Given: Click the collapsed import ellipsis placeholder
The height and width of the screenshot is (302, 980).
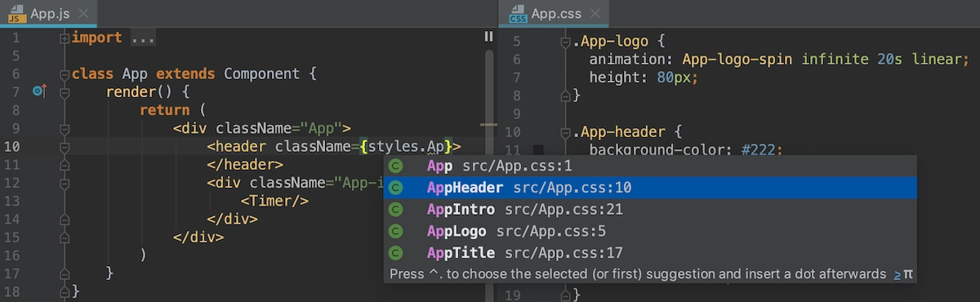Looking at the screenshot, I should pyautogui.click(x=142, y=38).
